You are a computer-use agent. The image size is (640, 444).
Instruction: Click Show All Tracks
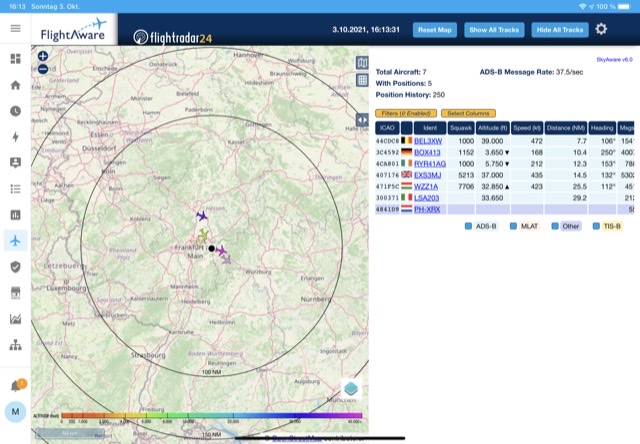[x=494, y=30]
